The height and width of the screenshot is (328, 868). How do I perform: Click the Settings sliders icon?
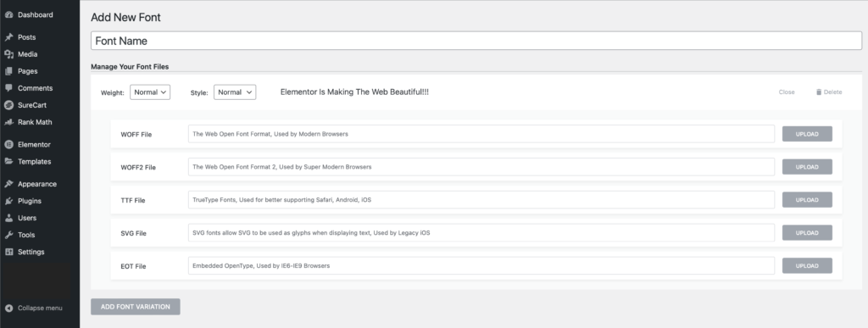pyautogui.click(x=8, y=252)
